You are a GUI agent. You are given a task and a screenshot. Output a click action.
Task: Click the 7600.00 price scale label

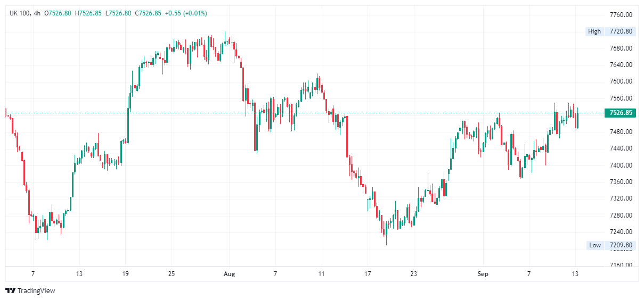click(621, 81)
